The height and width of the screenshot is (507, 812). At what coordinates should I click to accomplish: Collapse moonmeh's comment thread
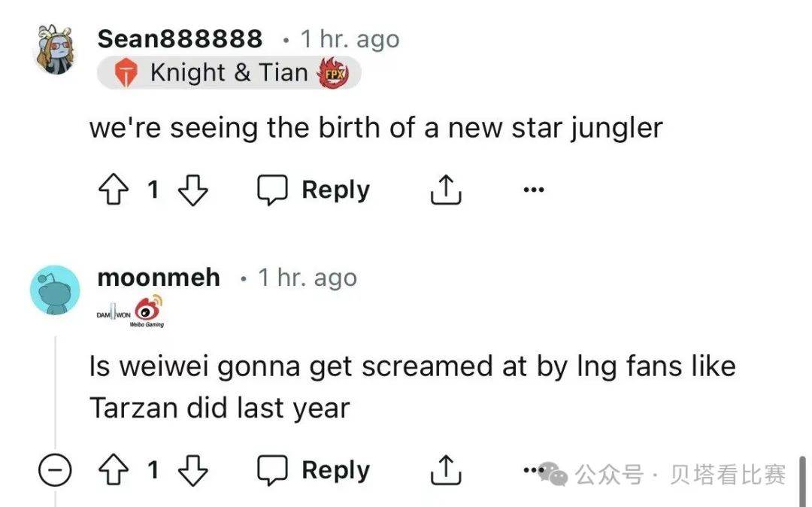point(55,472)
